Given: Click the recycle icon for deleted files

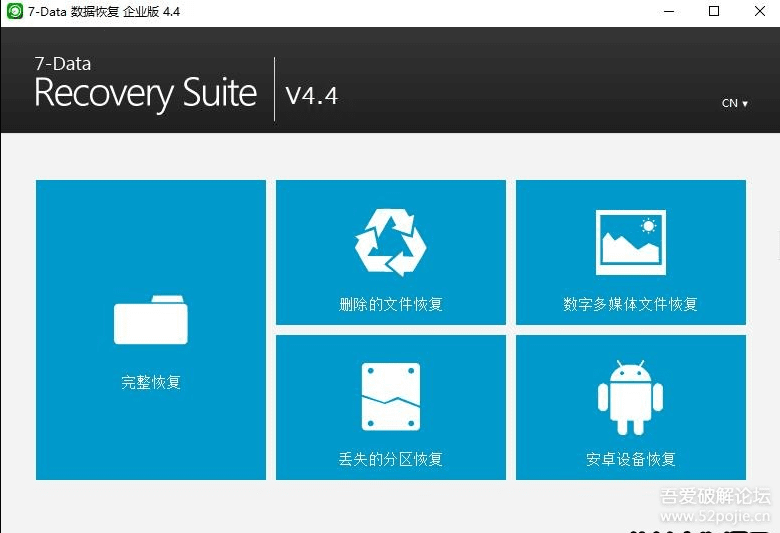Looking at the screenshot, I should coord(390,242).
